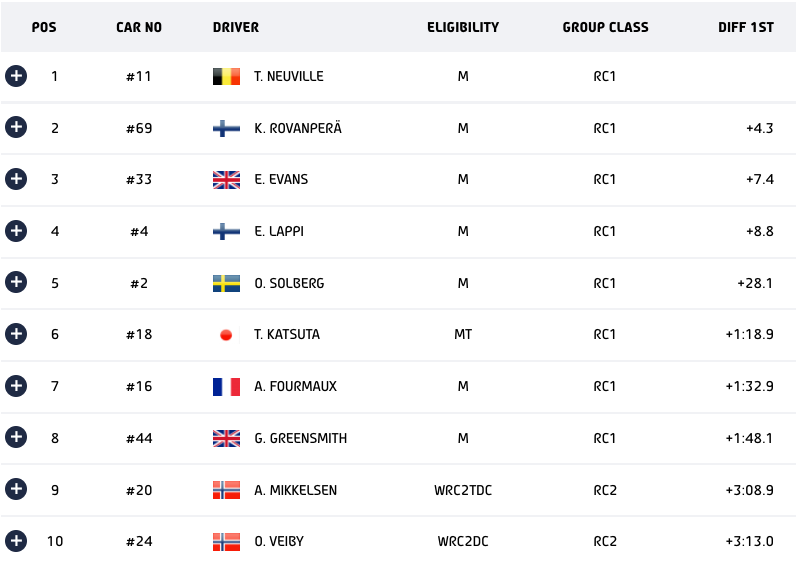The height and width of the screenshot is (567, 796).
Task: Click the UK flag beside Evans
Action: pyautogui.click(x=226, y=180)
